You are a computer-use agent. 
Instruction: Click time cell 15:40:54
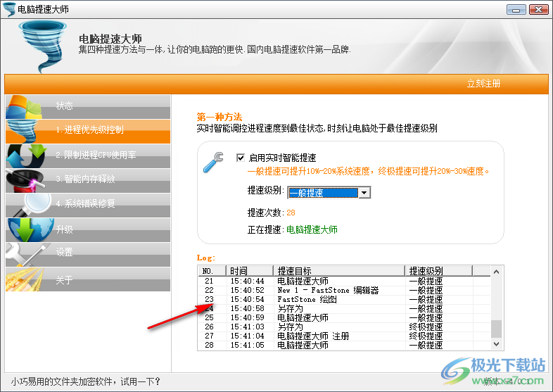point(247,300)
